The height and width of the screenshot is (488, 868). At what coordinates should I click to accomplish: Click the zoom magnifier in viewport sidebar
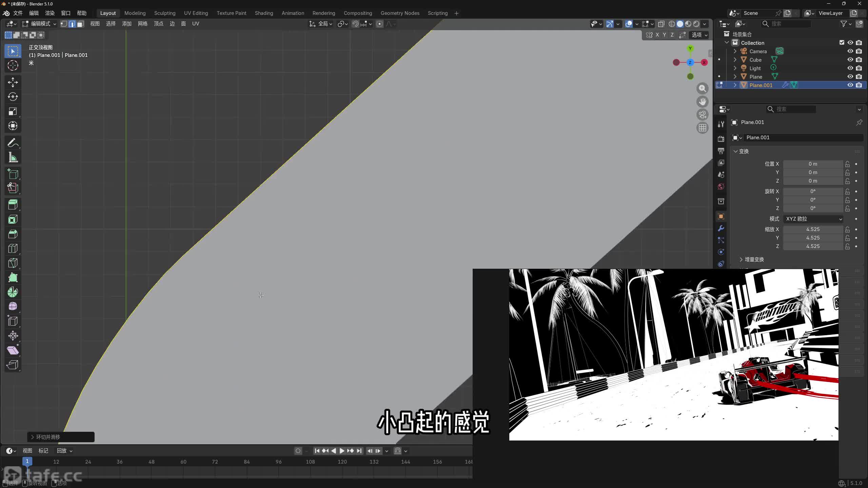(x=703, y=88)
